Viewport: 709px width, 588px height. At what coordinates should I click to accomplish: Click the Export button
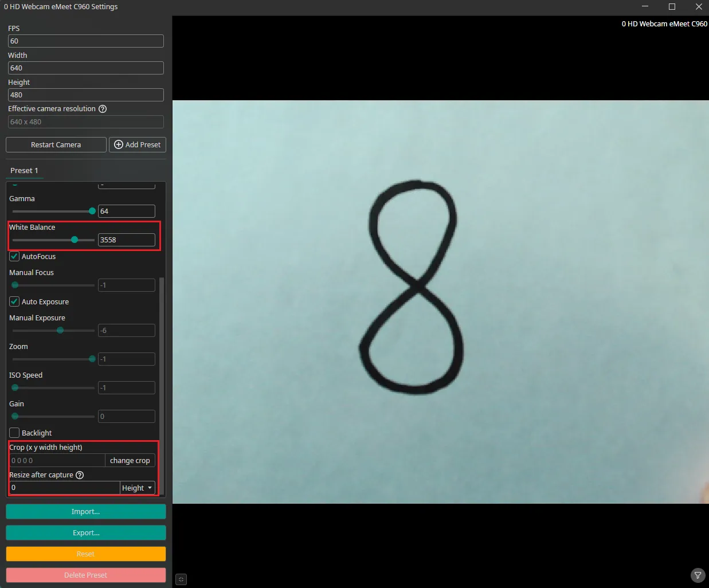[x=85, y=532]
